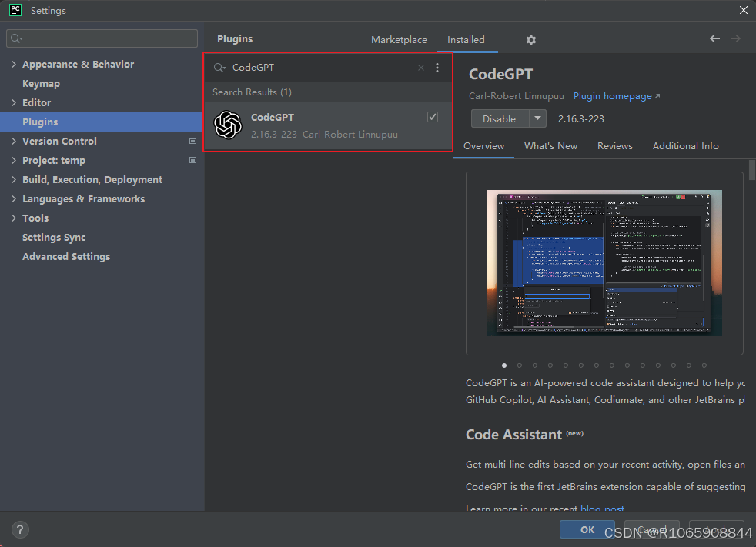Click the back navigation arrow
This screenshot has height=547, width=756.
714,38
